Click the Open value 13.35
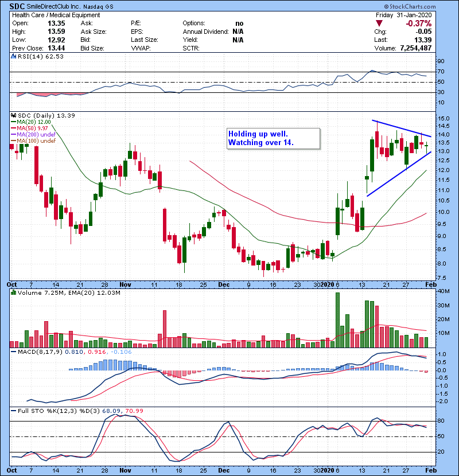 [56, 24]
